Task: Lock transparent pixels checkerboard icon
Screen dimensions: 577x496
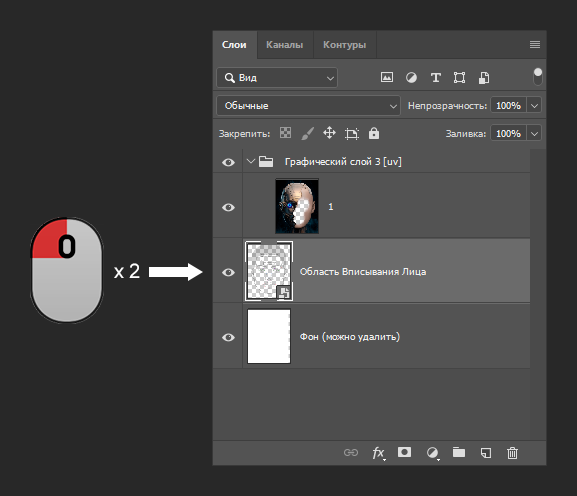Action: (285, 133)
